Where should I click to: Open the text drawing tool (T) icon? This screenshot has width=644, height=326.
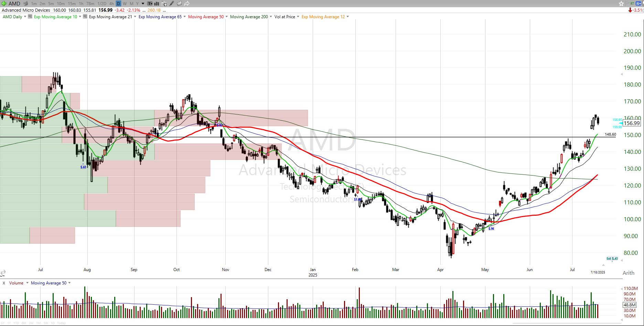pos(150,4)
